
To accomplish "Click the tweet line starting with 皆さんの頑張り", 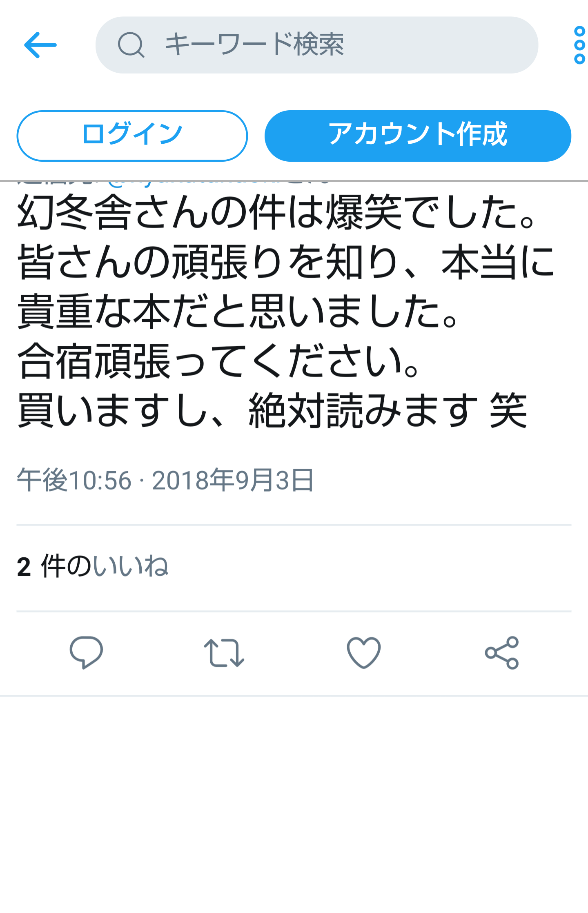I will [x=286, y=262].
